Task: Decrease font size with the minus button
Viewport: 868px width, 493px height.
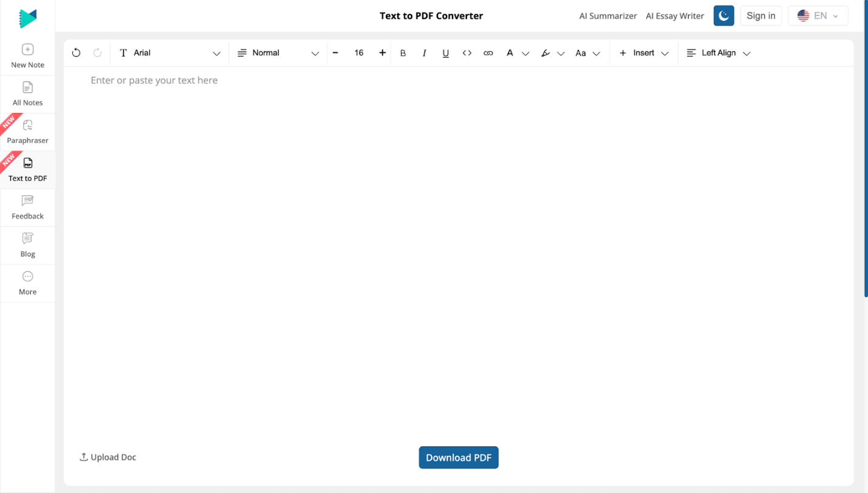Action: 335,53
